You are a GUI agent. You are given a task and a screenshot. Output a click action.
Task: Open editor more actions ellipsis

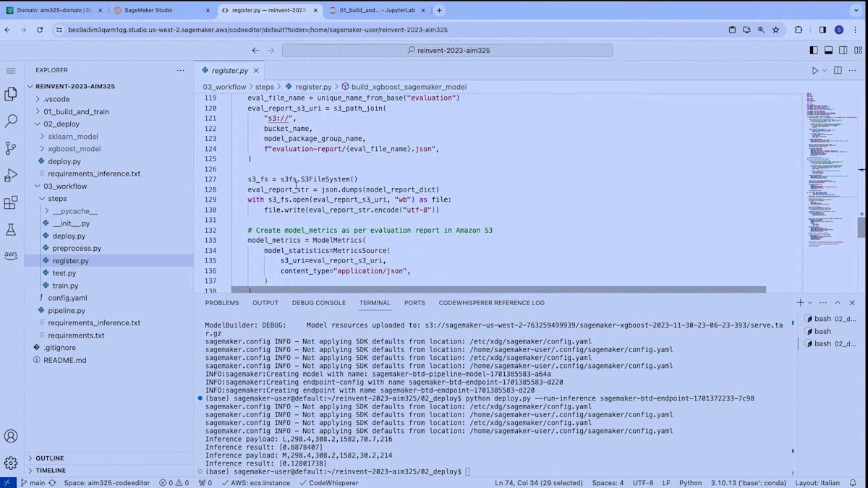click(854, 70)
